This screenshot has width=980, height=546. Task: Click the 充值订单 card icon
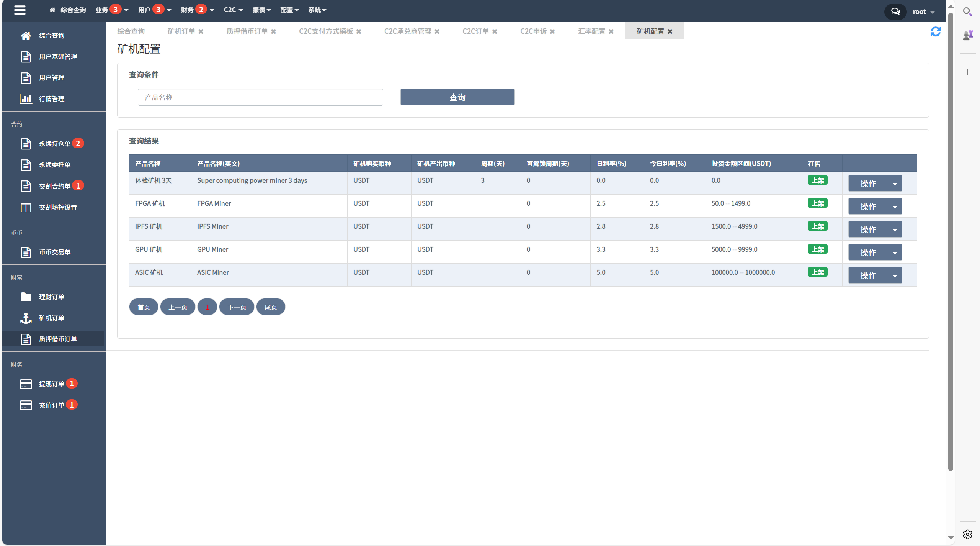click(x=26, y=404)
